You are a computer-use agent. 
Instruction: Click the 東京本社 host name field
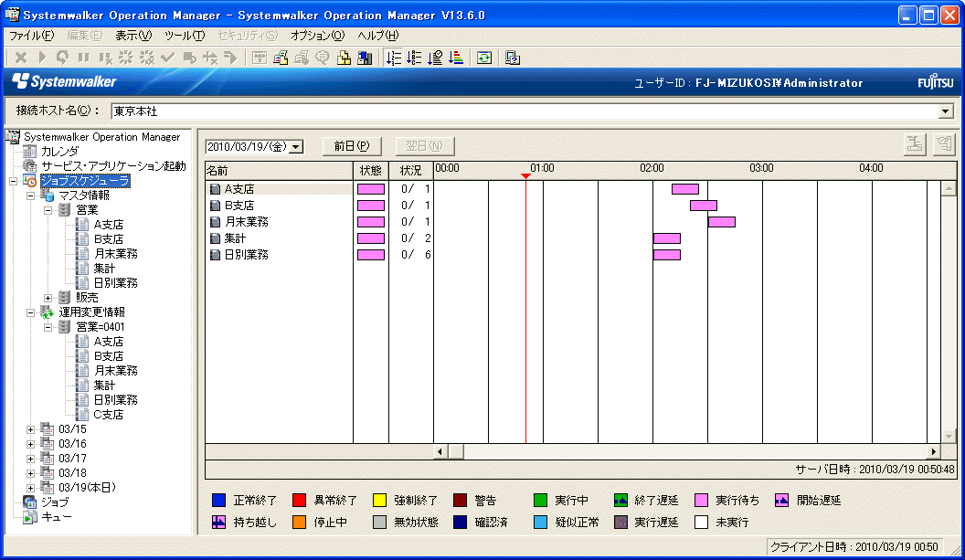[525, 111]
